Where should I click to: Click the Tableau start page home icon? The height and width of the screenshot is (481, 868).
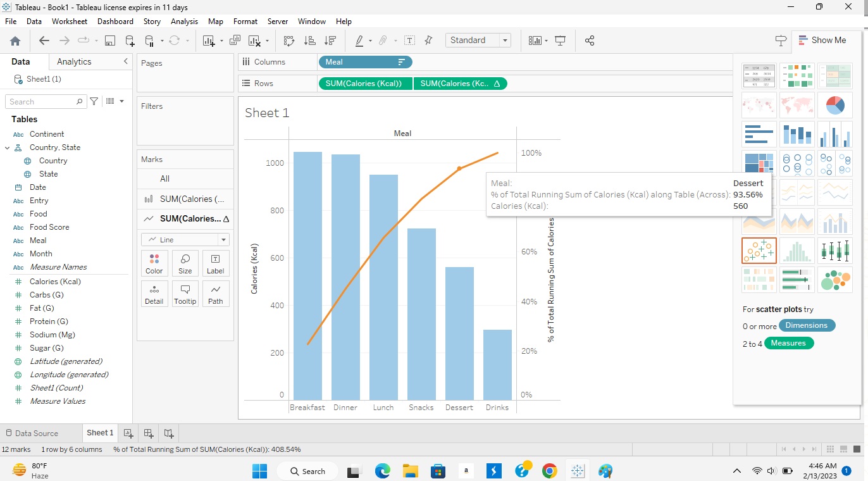click(x=15, y=41)
